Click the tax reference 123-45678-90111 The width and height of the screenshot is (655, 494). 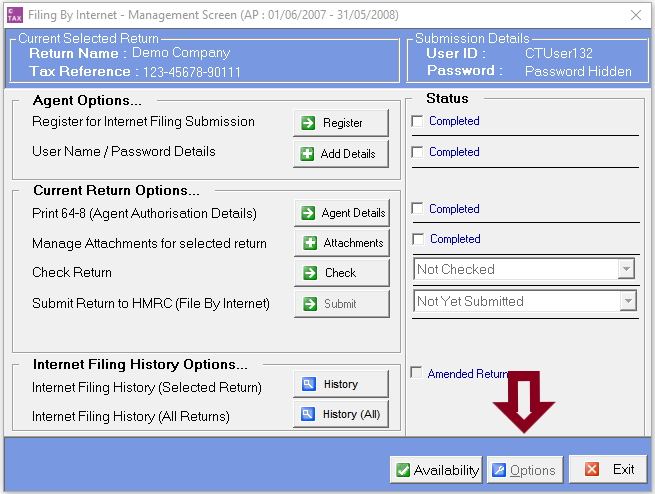(192, 72)
